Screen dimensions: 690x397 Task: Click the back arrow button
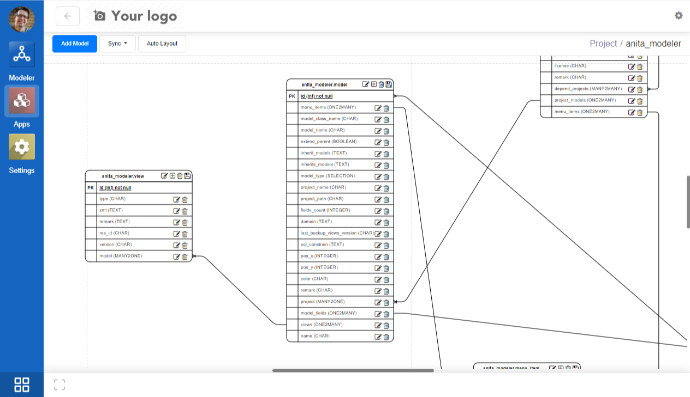tap(67, 16)
